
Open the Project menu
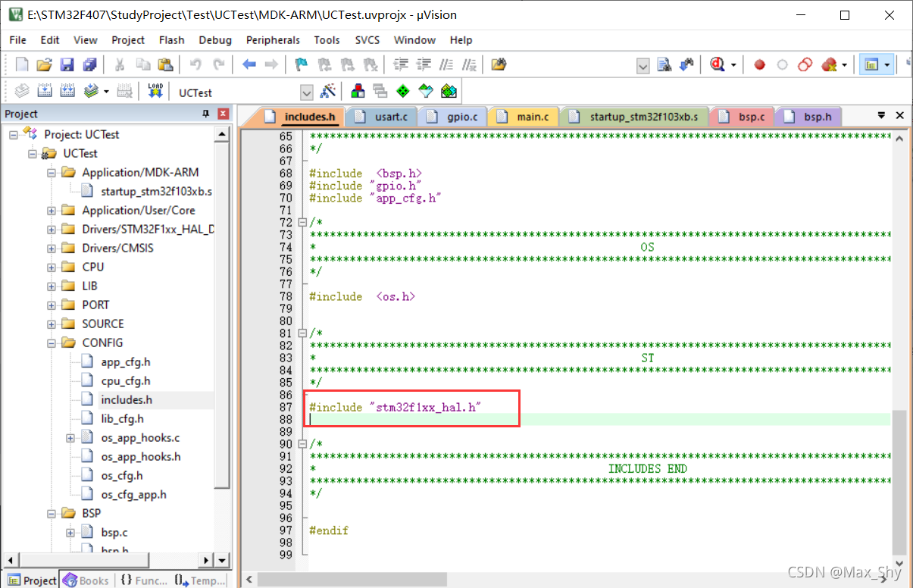click(x=128, y=40)
